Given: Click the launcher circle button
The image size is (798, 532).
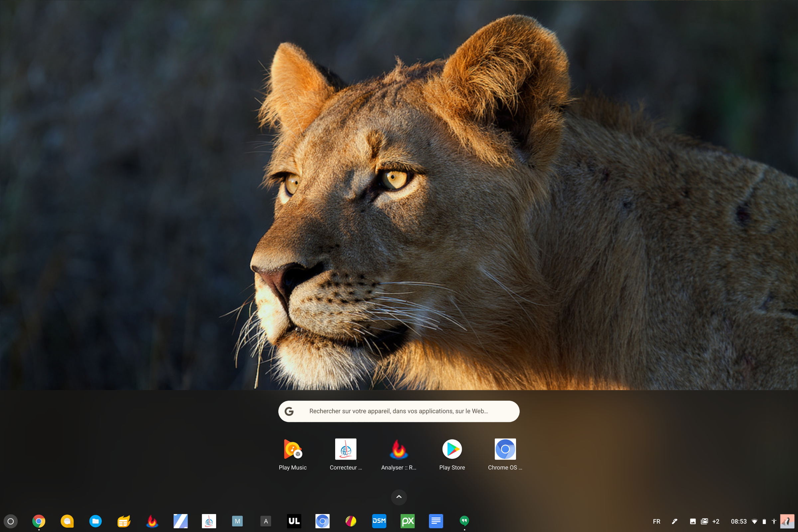Looking at the screenshot, I should coord(11,521).
